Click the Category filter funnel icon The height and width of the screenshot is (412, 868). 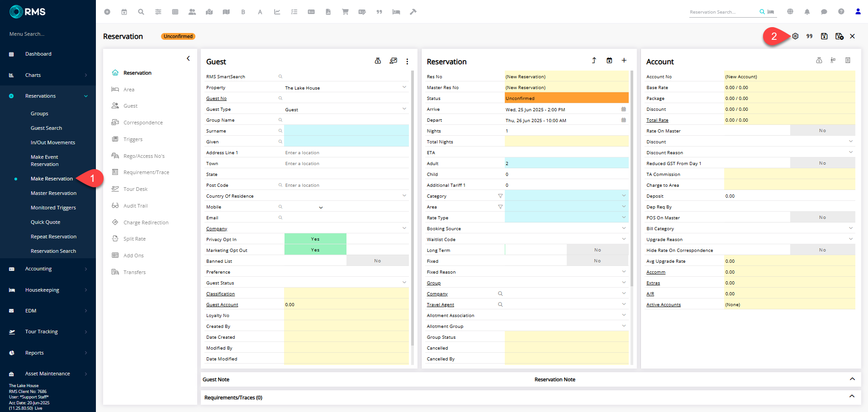(500, 196)
